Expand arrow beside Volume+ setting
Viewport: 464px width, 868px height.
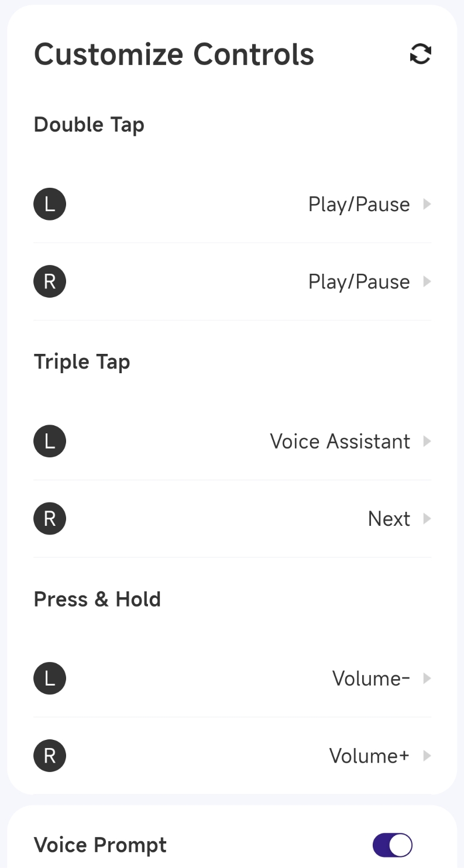click(427, 755)
